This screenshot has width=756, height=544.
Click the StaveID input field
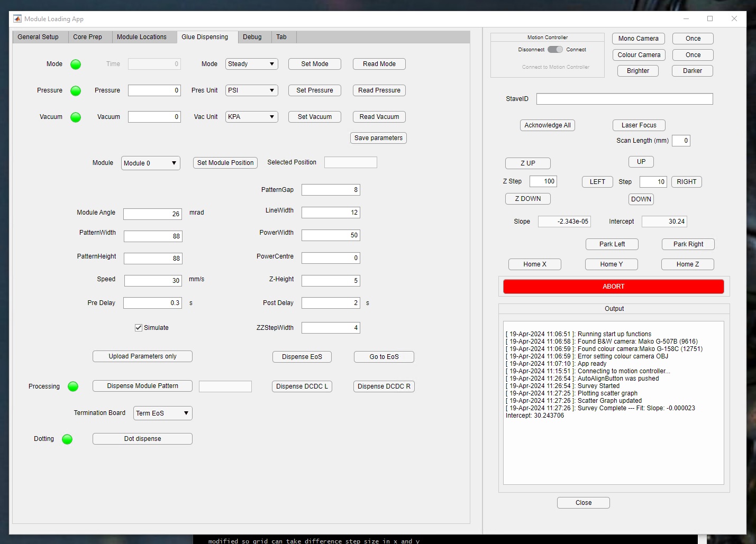click(625, 99)
